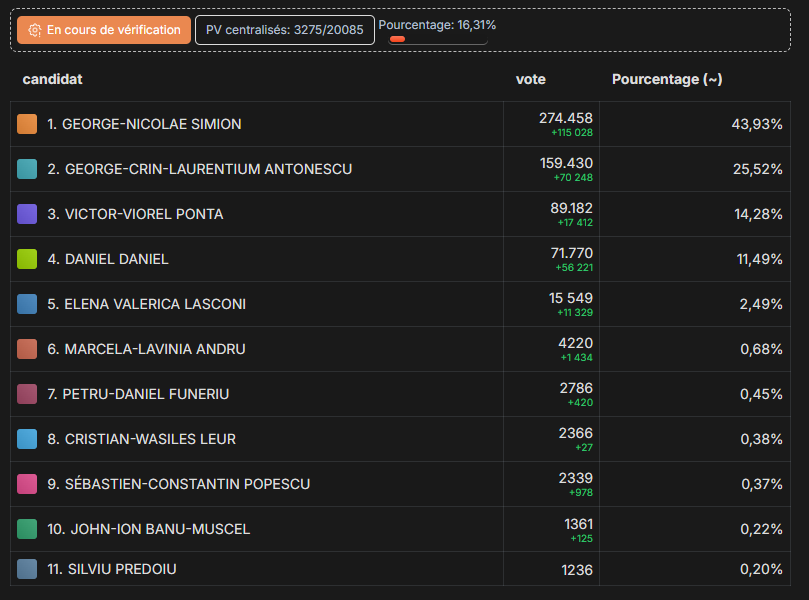The width and height of the screenshot is (809, 600).
Task: Select candidate '4. DANIEL DANIEL'
Action: (108, 259)
